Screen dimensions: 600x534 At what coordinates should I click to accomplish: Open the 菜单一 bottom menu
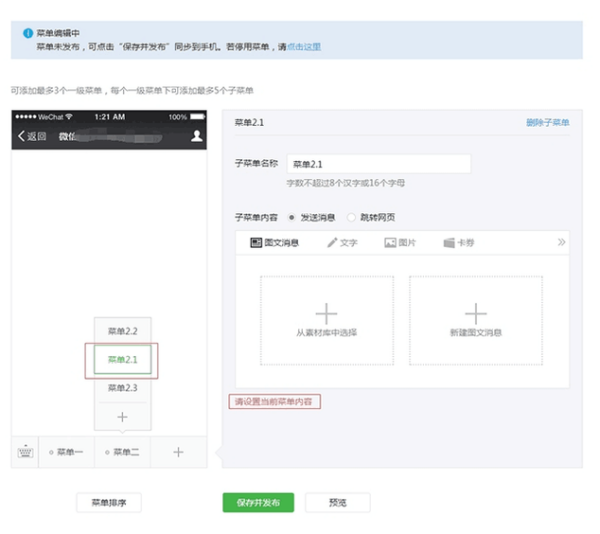tap(66, 452)
